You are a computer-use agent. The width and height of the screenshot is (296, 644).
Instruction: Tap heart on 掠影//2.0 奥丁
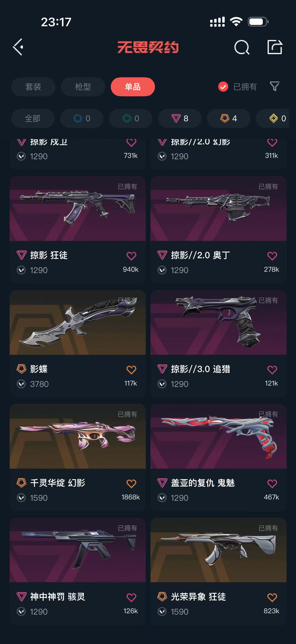click(x=272, y=256)
